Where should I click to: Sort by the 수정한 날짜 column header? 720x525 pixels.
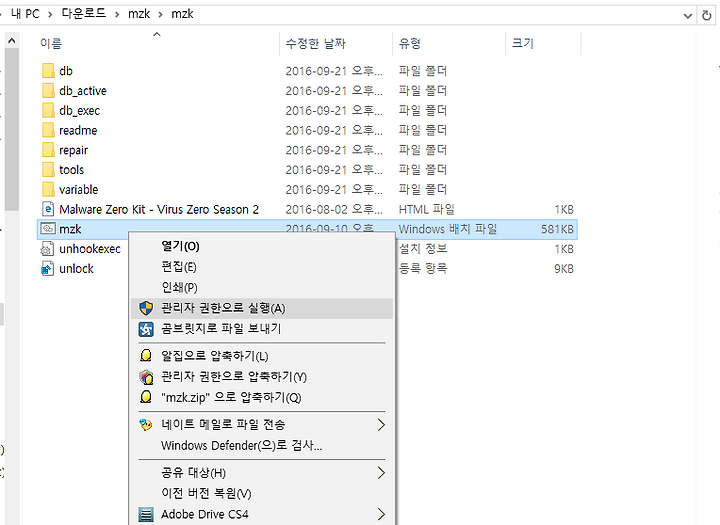[315, 43]
